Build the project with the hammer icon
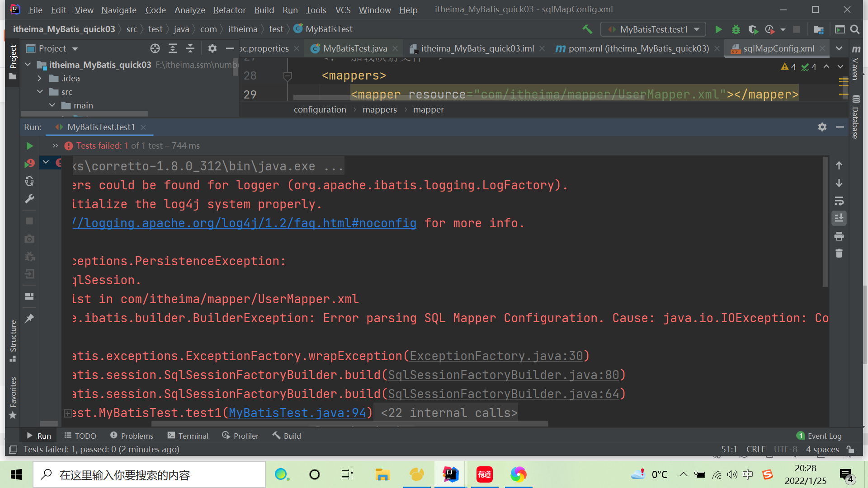 coord(587,29)
